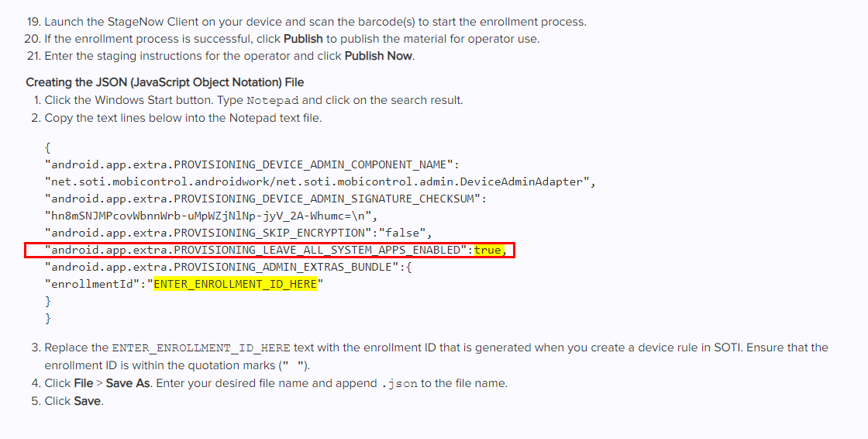Screen dimensions: 868x439
Task: Click the PROVISIONING_ADMIN_EXTRAS_BUNDLE code line
Action: [x=229, y=267]
